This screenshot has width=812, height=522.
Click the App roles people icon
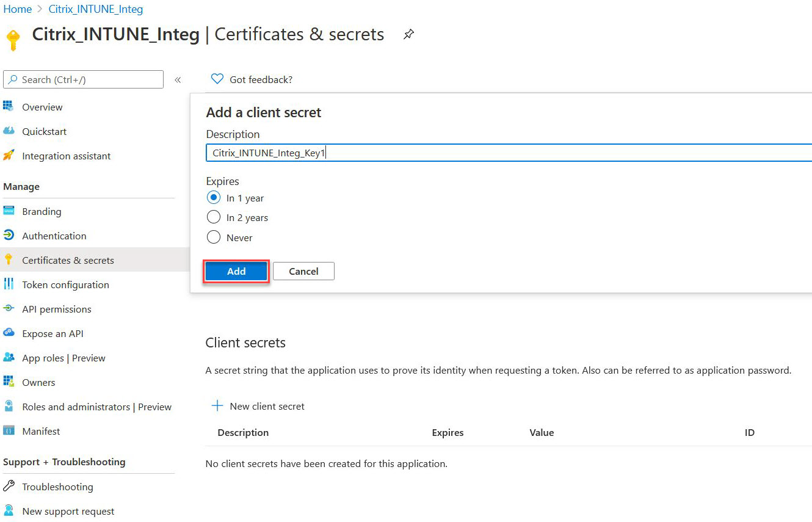9,358
